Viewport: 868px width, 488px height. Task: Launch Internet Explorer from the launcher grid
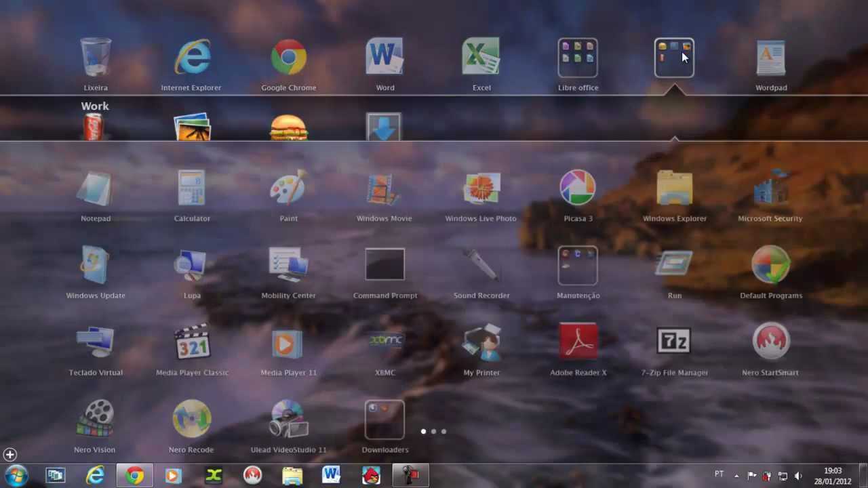(x=192, y=58)
